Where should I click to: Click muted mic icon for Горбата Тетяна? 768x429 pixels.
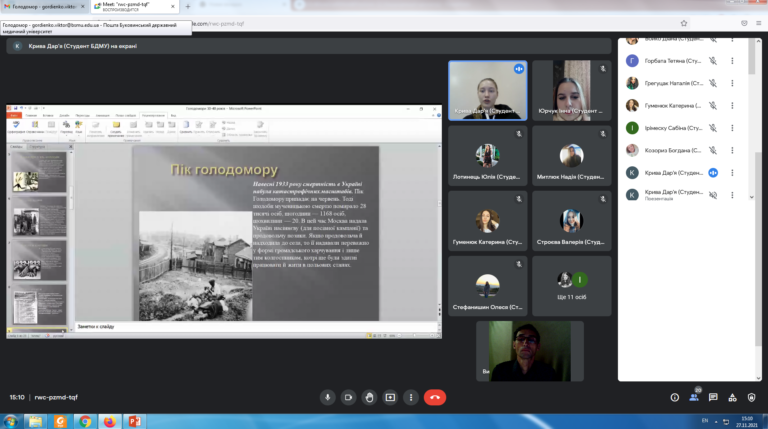[713, 61]
